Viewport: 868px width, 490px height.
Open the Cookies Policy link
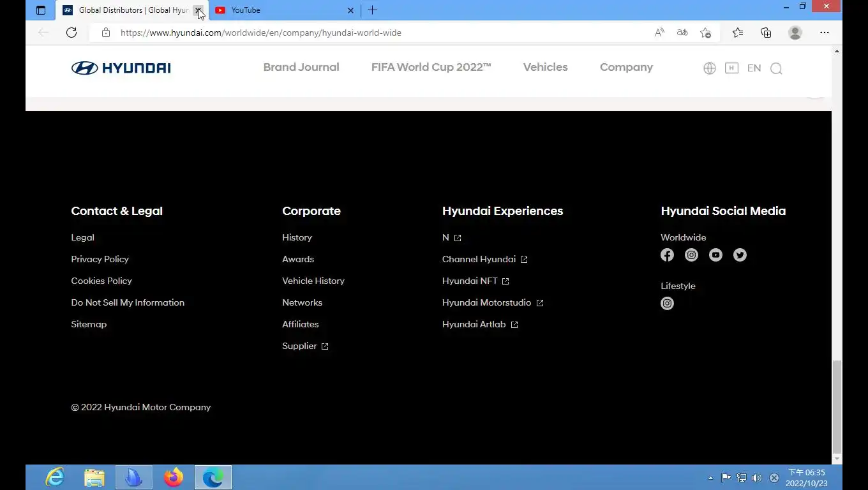(101, 281)
